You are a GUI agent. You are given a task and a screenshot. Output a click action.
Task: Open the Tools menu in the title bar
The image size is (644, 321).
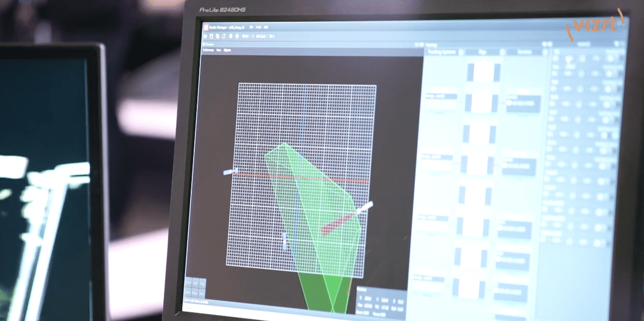[258, 27]
